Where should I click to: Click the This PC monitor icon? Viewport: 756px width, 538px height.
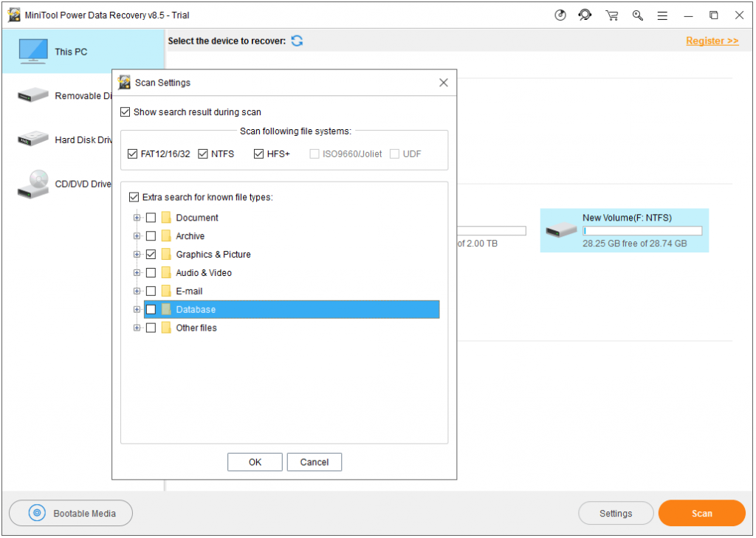(32, 52)
